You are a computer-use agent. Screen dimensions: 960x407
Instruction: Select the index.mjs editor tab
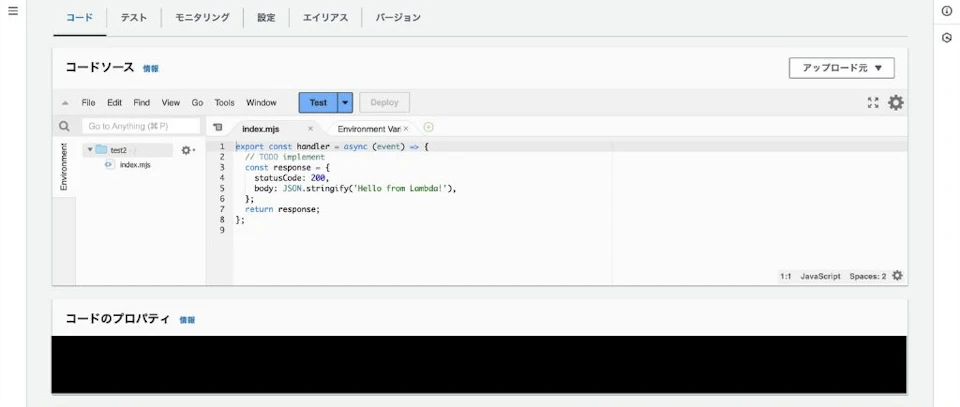pyautogui.click(x=261, y=129)
